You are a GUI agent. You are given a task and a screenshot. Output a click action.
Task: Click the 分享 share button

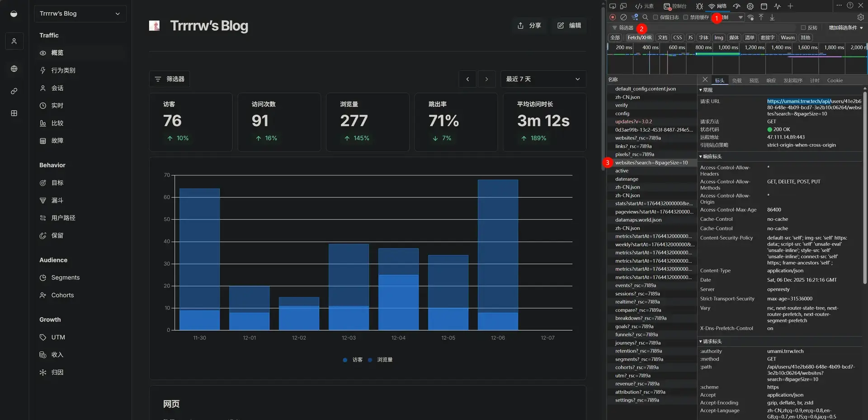pyautogui.click(x=529, y=25)
